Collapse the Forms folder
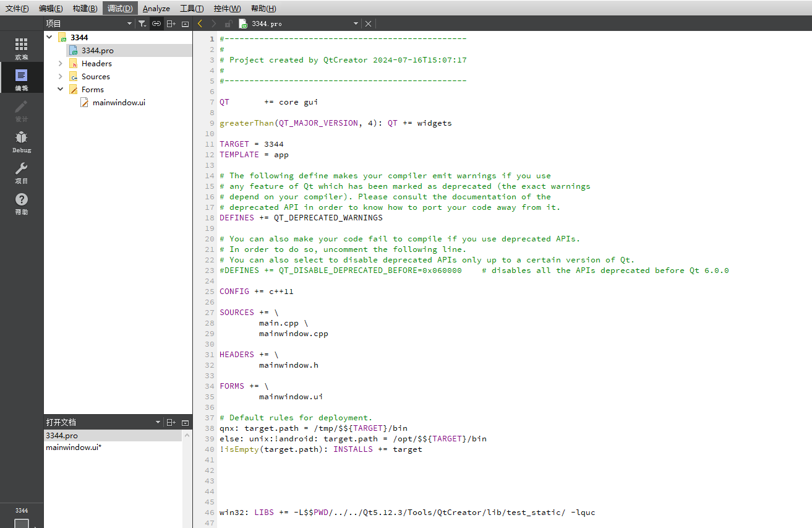 pyautogui.click(x=60, y=90)
